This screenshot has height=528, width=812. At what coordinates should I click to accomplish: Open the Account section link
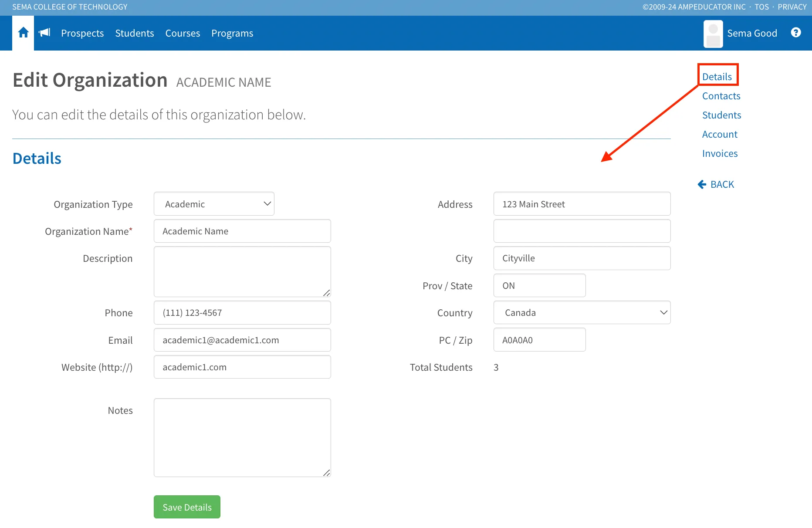720,134
